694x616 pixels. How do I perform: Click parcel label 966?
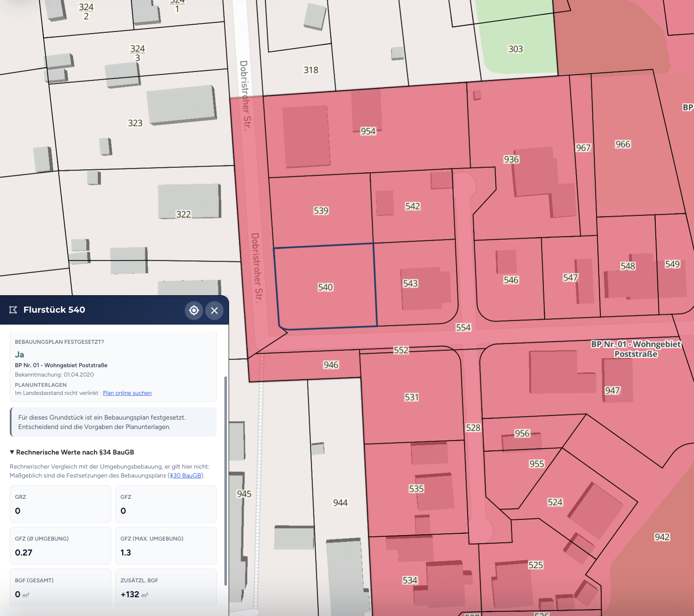pyautogui.click(x=623, y=144)
